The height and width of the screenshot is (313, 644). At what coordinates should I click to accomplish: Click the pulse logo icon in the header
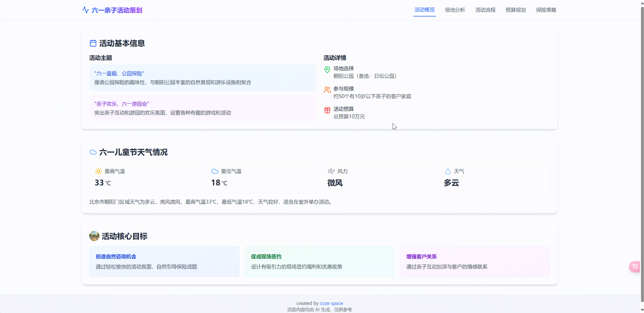point(85,10)
